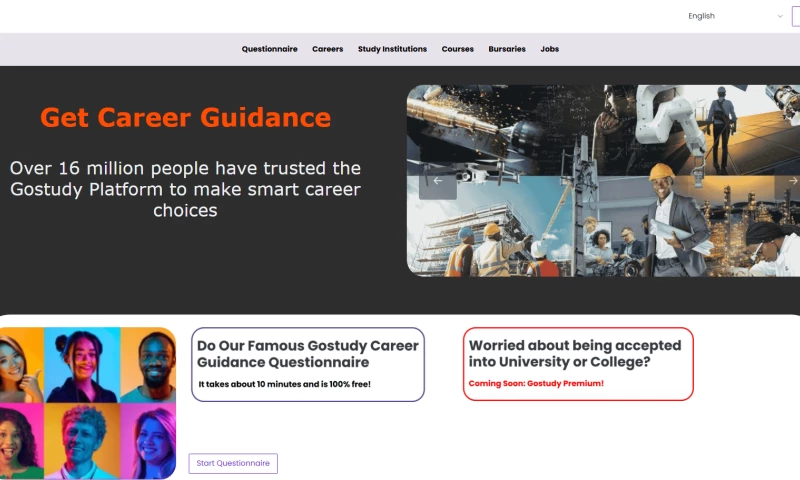This screenshot has width=800, height=480.
Task: Open the Worried about being accepted card
Action: click(x=578, y=364)
